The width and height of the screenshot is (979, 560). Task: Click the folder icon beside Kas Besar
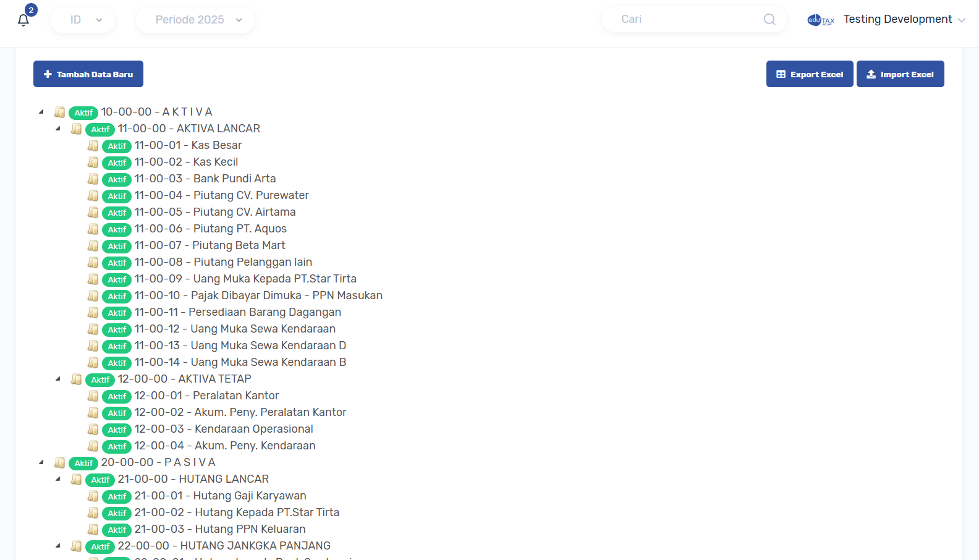(93, 146)
